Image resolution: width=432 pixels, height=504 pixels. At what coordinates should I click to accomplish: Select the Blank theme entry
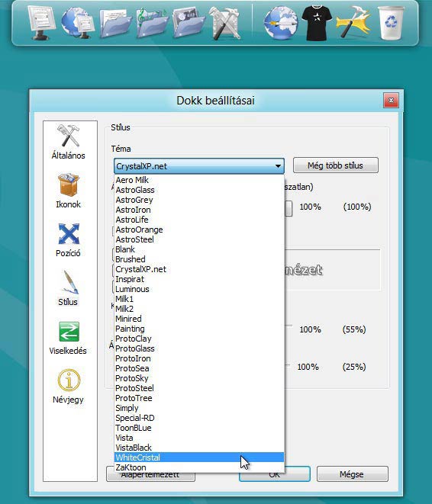199,249
